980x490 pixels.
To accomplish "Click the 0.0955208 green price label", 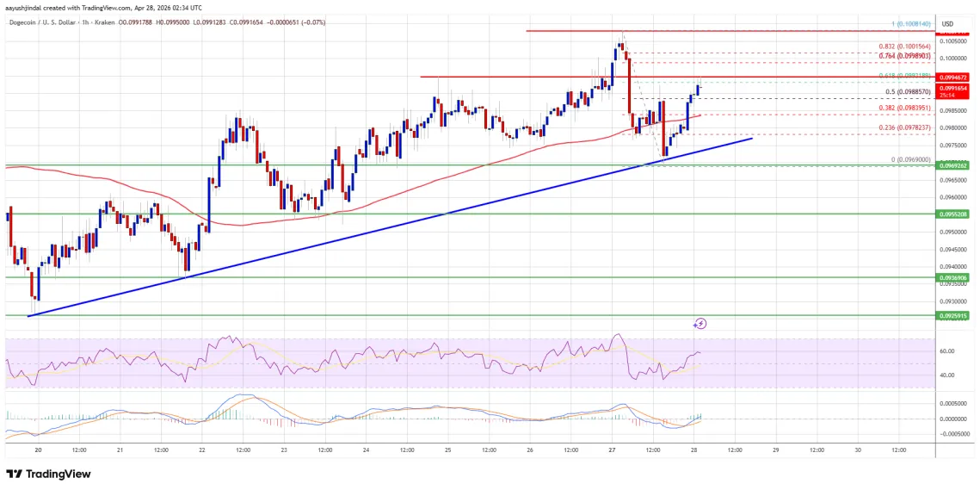I will tap(954, 213).
